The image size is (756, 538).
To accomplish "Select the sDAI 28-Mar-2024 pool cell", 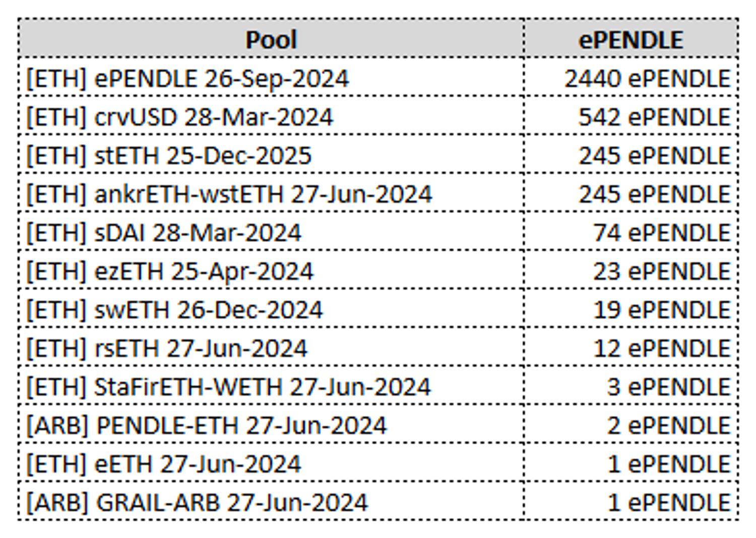I will pyautogui.click(x=164, y=233).
